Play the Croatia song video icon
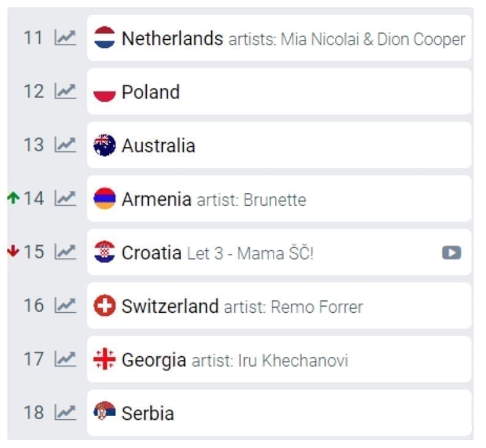 (x=451, y=253)
